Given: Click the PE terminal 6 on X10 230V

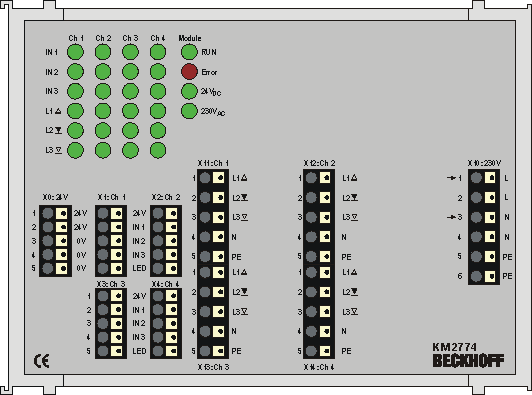Looking at the screenshot, I should [483, 276].
